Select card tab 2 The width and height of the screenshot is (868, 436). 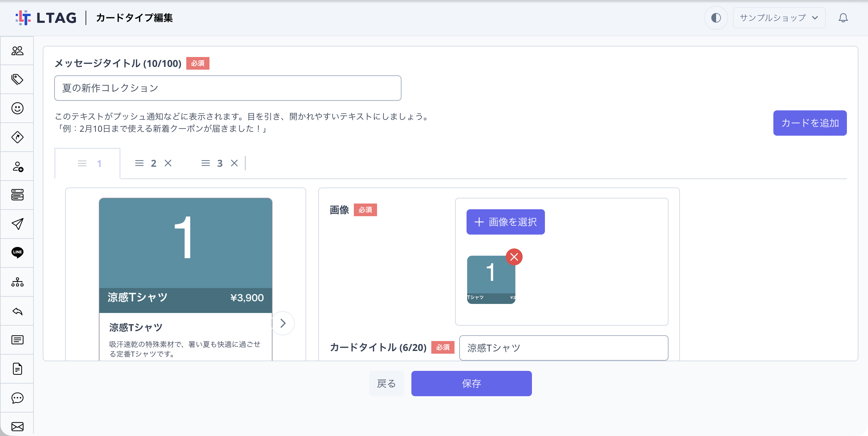click(154, 163)
